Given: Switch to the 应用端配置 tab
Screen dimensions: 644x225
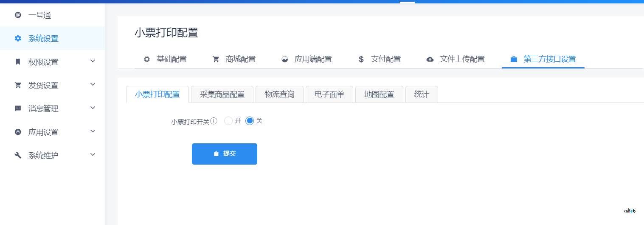Looking at the screenshot, I should tap(307, 59).
